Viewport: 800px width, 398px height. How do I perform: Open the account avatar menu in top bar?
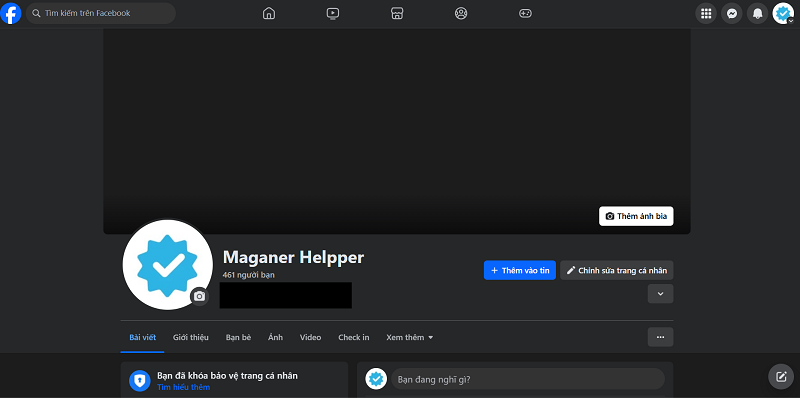(783, 14)
